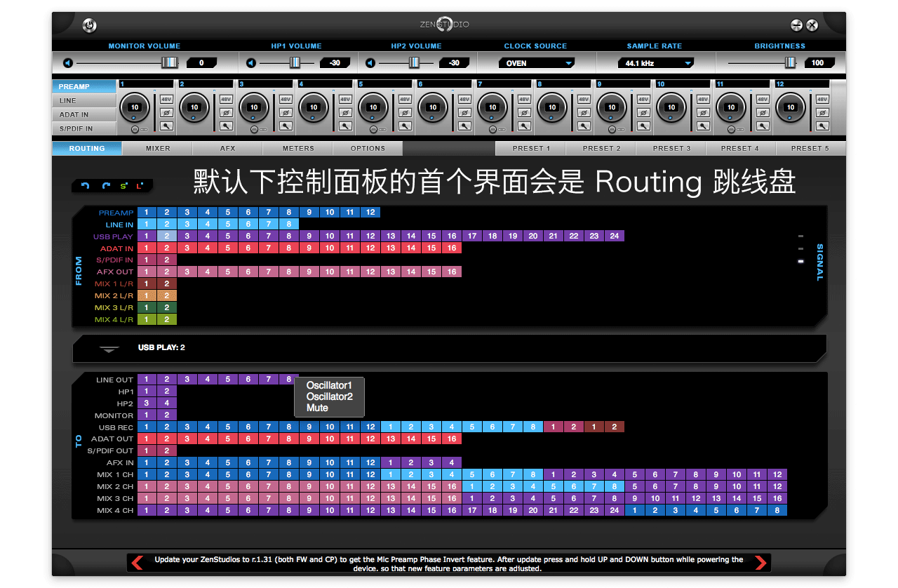Image resolution: width=898 pixels, height=588 pixels.
Task: Click the Brightness slider handle
Action: (x=790, y=63)
